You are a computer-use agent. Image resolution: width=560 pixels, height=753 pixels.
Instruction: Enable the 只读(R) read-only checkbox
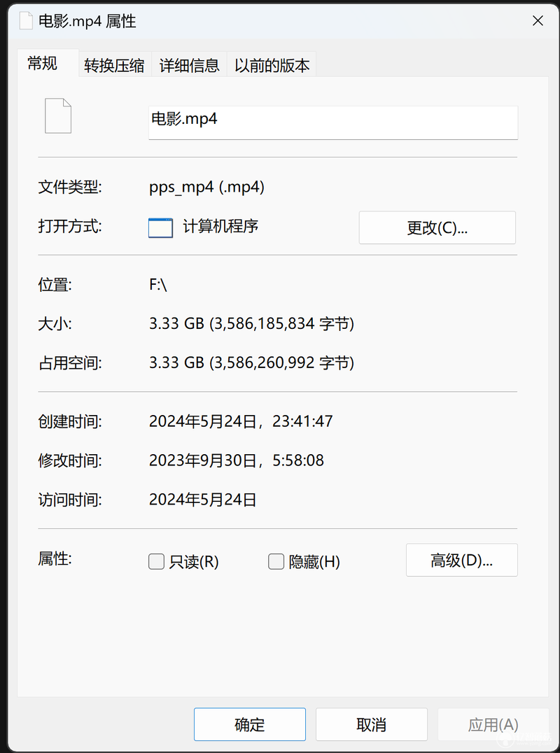[157, 561]
